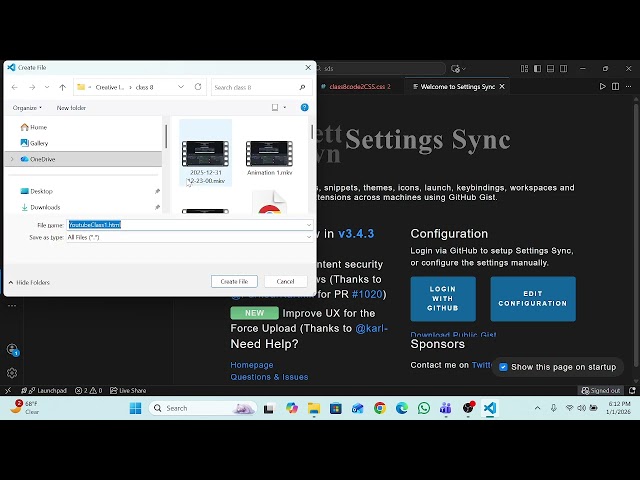Select Gallery in navigation pane
This screenshot has width=640, height=480.
(34, 143)
